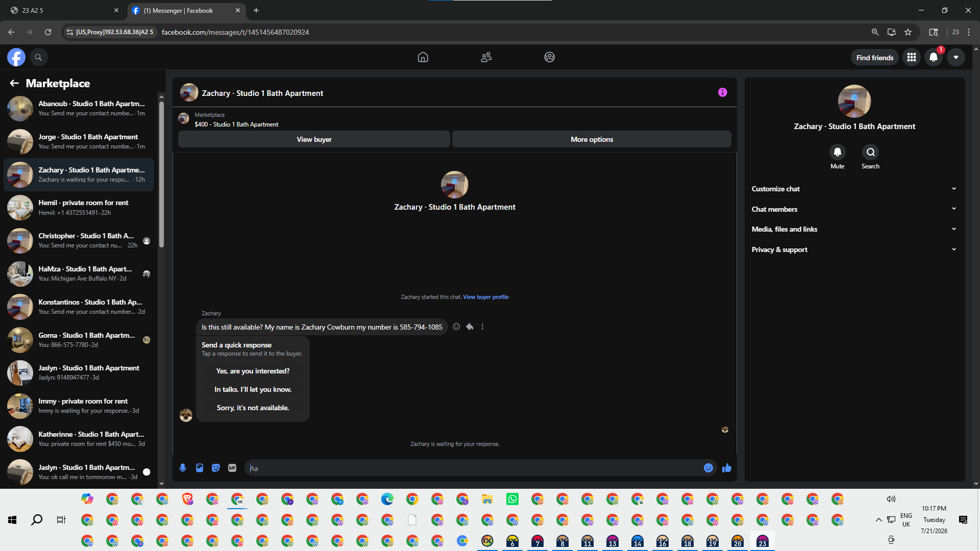Go to the Home feed icon
Image resolution: width=980 pixels, height=551 pixels.
pos(423,57)
